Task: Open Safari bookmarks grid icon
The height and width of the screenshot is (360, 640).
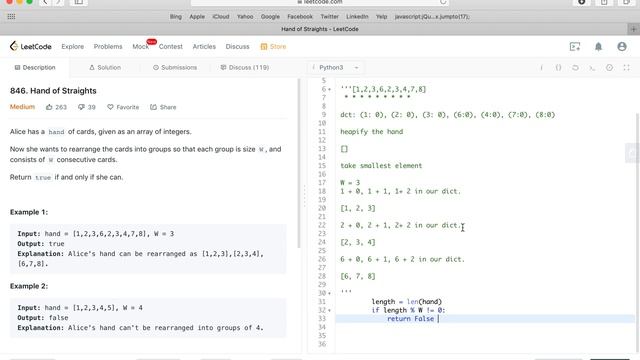Action: 11,17
